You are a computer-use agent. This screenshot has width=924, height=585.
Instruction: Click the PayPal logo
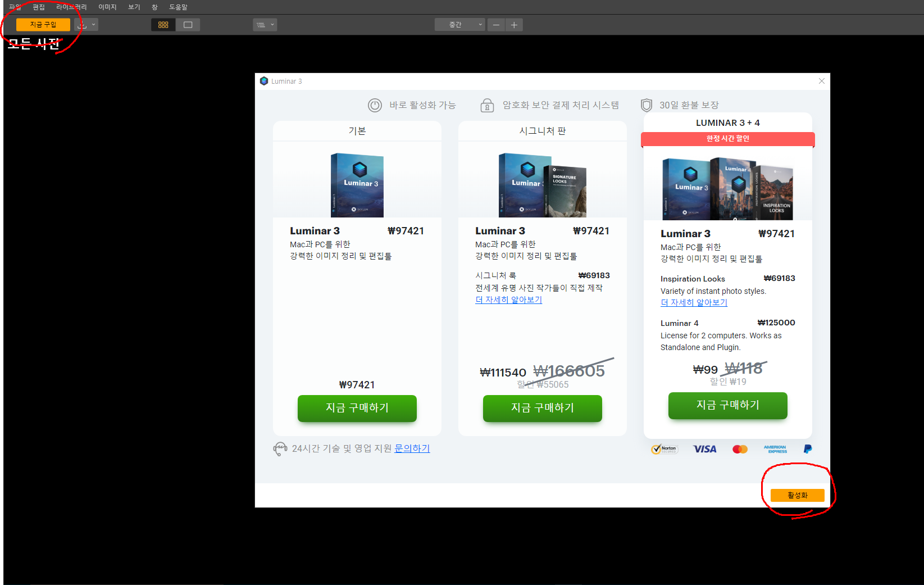[x=808, y=449]
